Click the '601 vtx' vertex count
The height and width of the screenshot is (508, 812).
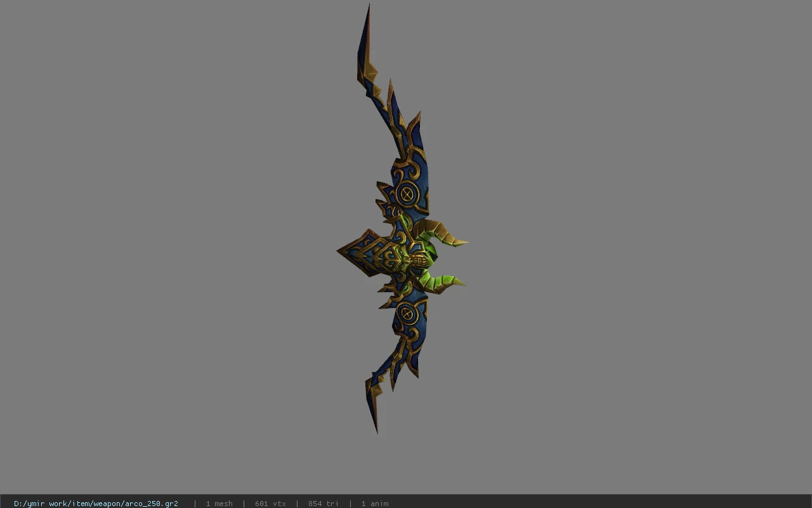click(x=270, y=504)
